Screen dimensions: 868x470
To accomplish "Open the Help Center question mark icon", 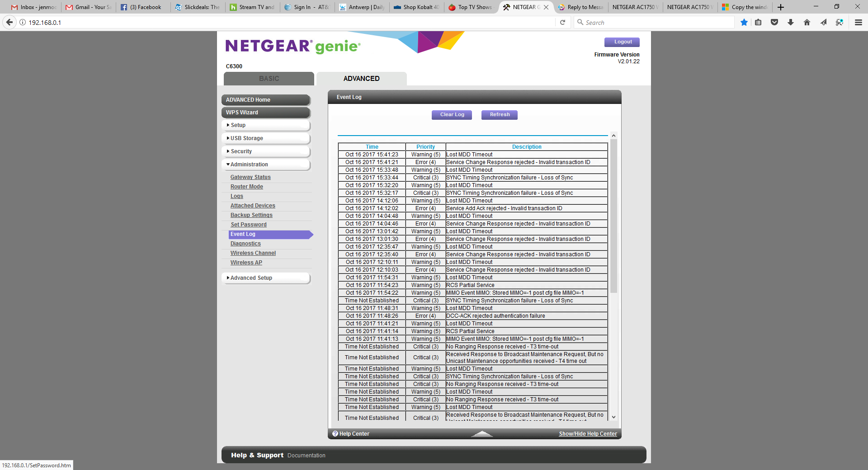I will coord(335,433).
